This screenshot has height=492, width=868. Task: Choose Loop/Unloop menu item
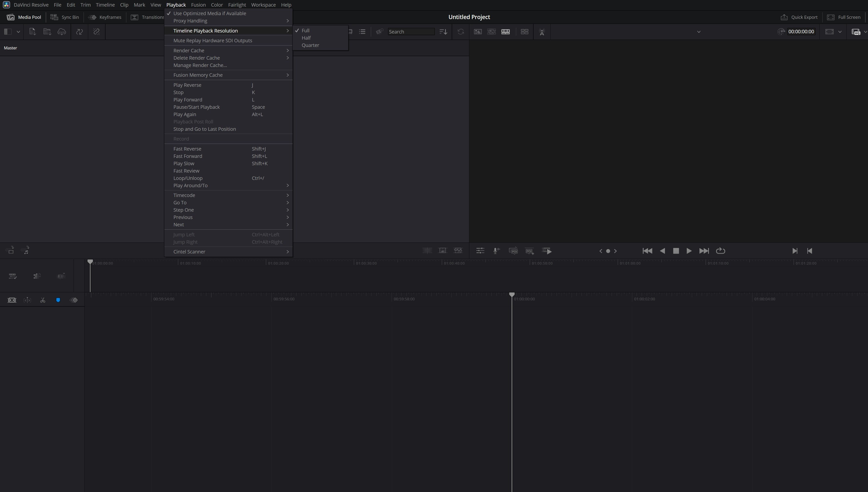(x=228, y=178)
